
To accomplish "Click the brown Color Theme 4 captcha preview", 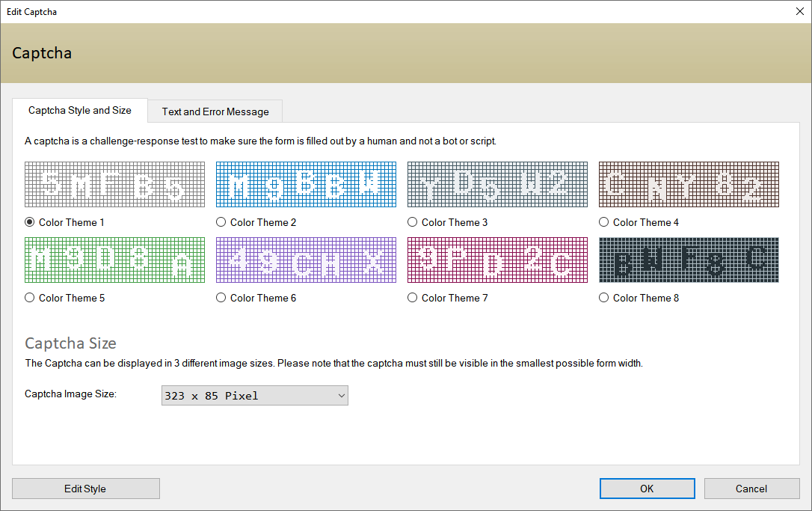I will 689,184.
